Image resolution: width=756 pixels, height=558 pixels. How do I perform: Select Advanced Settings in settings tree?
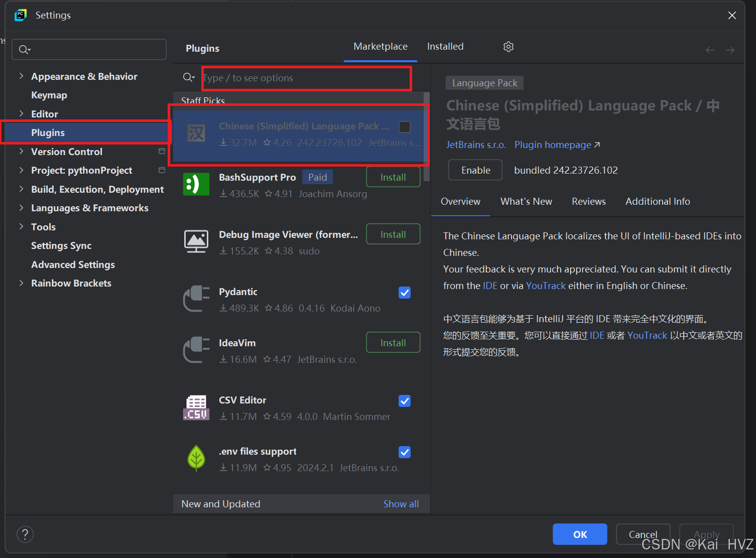73,264
